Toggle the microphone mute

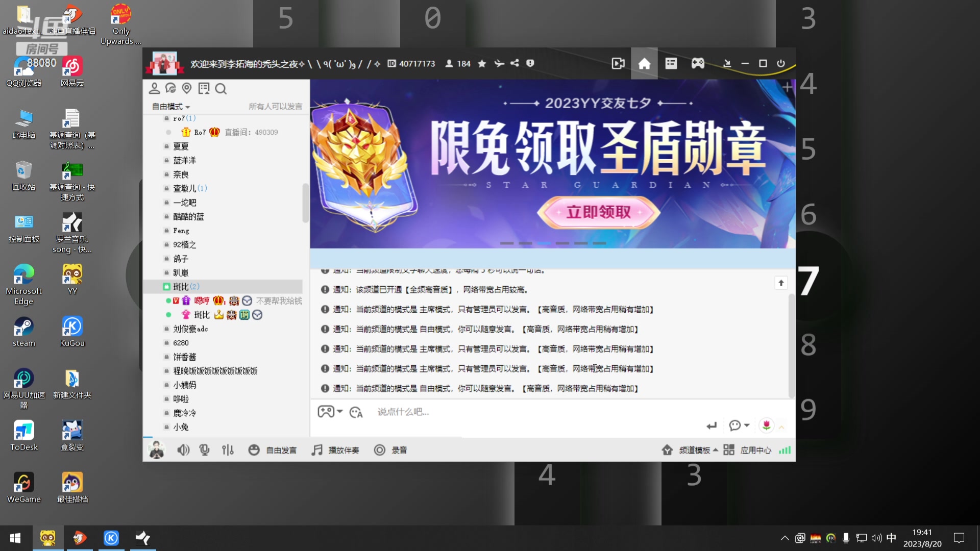tap(204, 450)
